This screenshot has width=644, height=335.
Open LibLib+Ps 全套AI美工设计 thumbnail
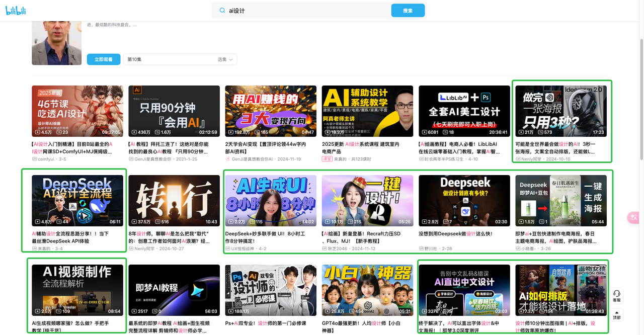(464, 111)
